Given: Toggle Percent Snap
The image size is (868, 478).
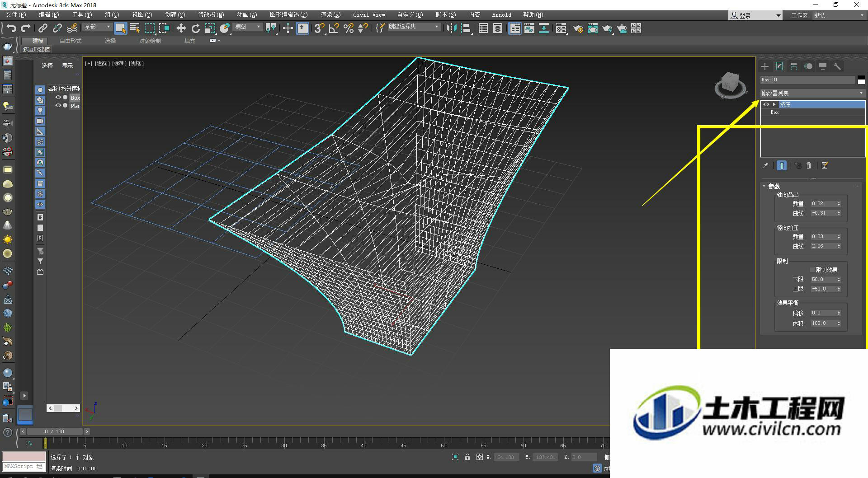Looking at the screenshot, I should click(348, 28).
